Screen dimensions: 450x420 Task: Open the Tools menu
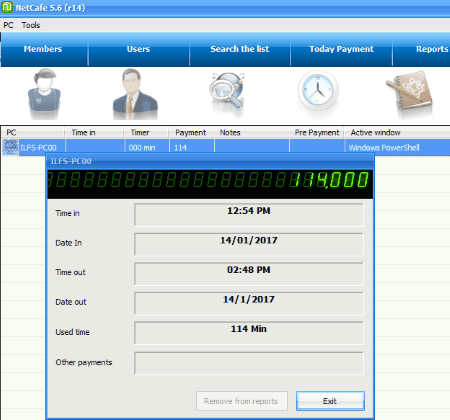pyautogui.click(x=31, y=25)
